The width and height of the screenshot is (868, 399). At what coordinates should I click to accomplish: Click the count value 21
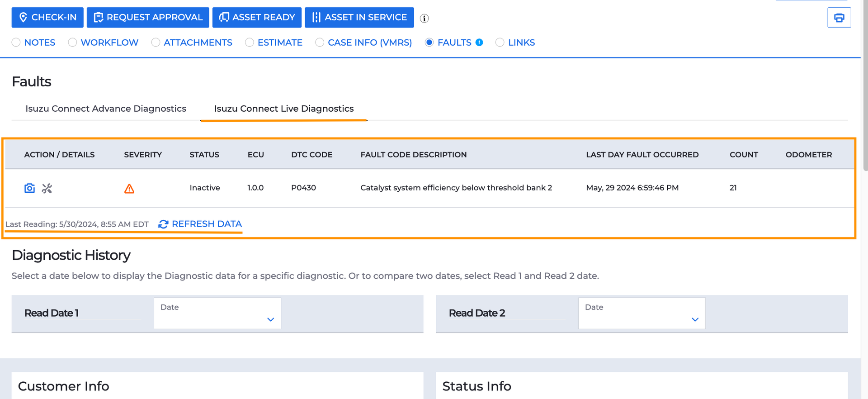pos(733,188)
